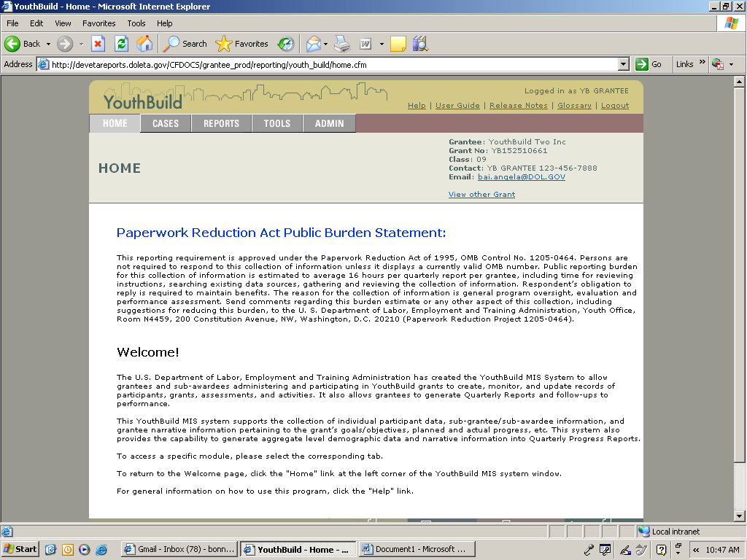
Task: Open the Mail button dropdown arrow
Action: [x=326, y=44]
